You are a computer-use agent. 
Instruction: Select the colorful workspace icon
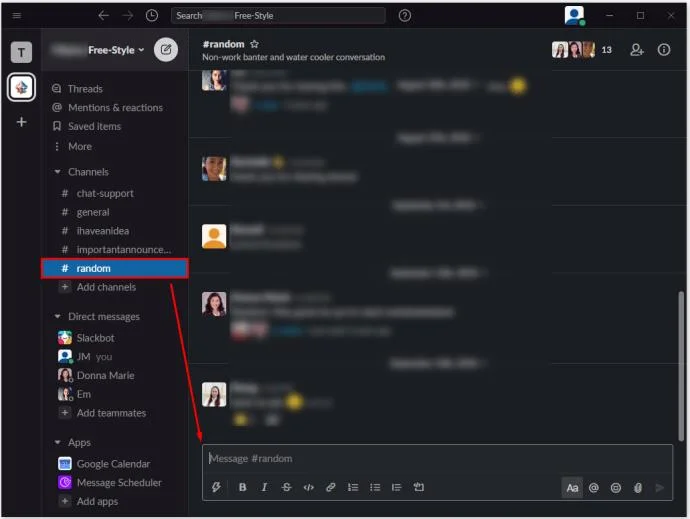(21, 87)
